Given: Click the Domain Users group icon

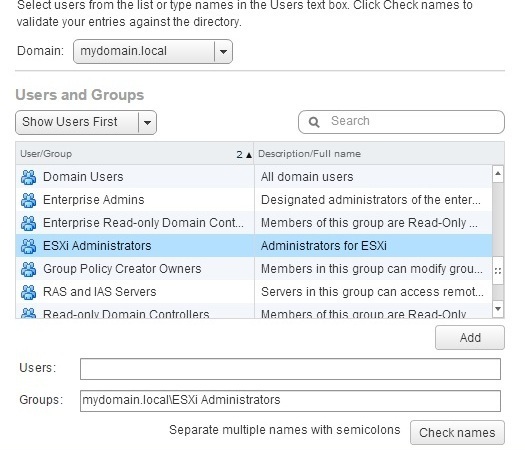Looking at the screenshot, I should tap(28, 177).
